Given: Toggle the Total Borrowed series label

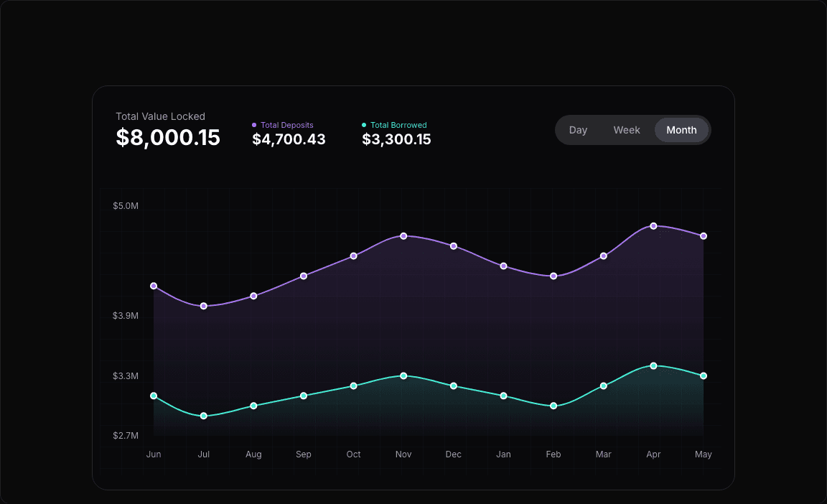Looking at the screenshot, I should coord(398,125).
